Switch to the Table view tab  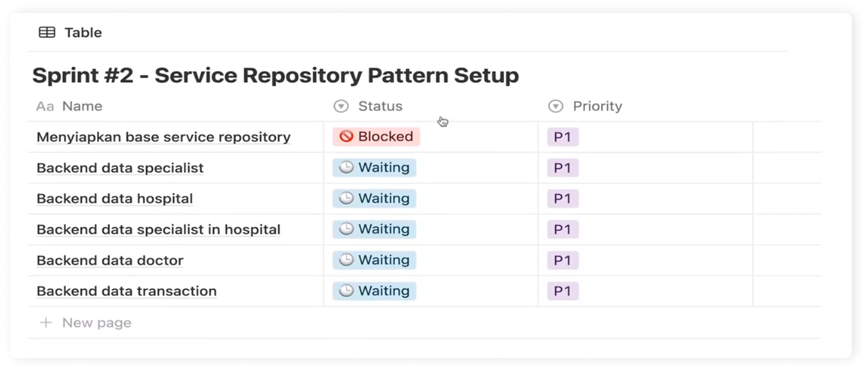click(x=70, y=33)
